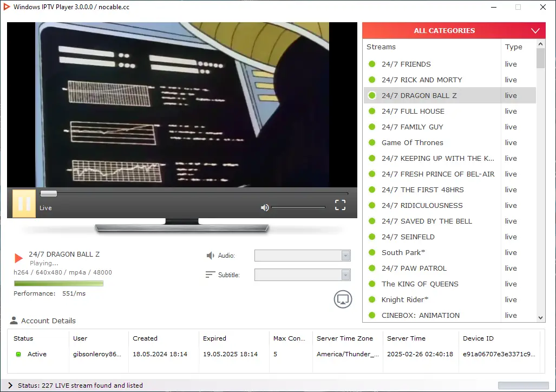Screen dimensions: 556x392
Task: Click the Subtitle lines icon
Action: click(x=210, y=275)
